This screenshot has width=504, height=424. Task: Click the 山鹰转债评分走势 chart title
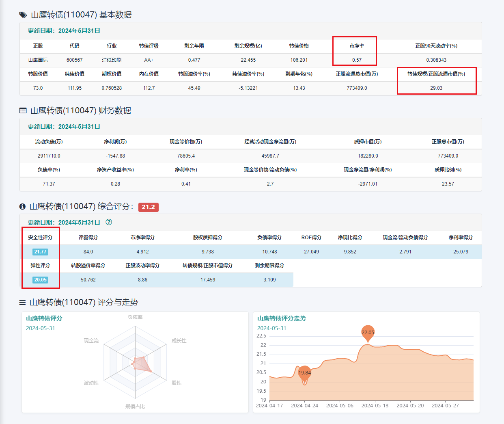282,318
